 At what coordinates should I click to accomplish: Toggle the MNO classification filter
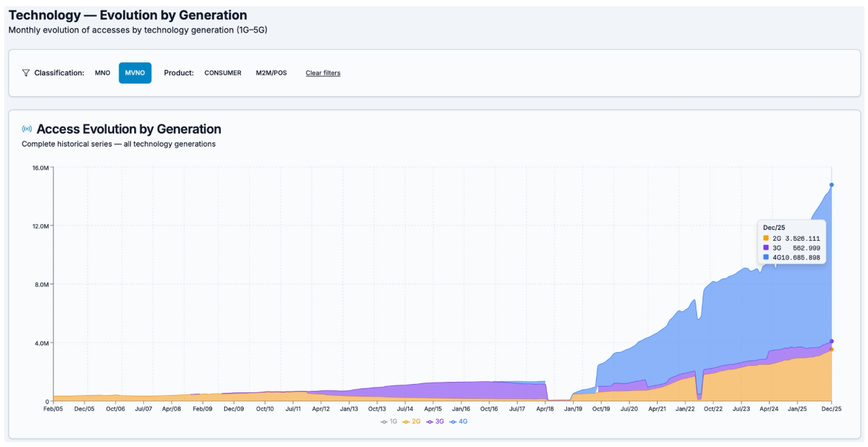pyautogui.click(x=101, y=71)
